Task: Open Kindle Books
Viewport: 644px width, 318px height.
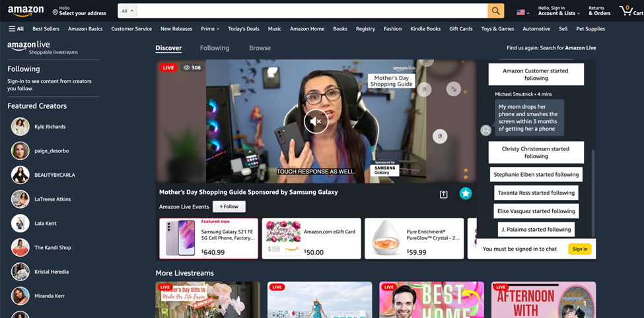Action: tap(425, 29)
